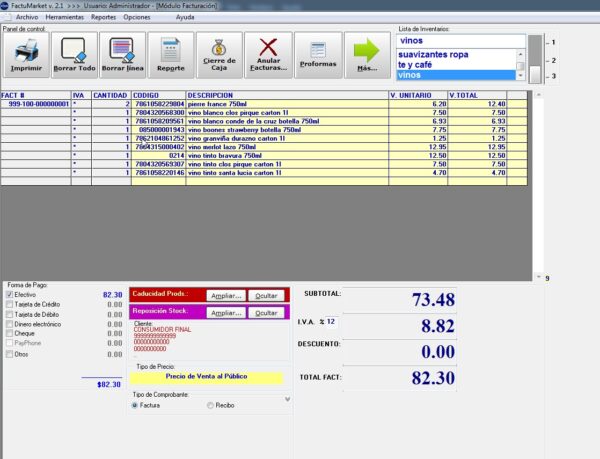Click the CANTIDAD column header
The width and height of the screenshot is (600, 459).
point(111,95)
